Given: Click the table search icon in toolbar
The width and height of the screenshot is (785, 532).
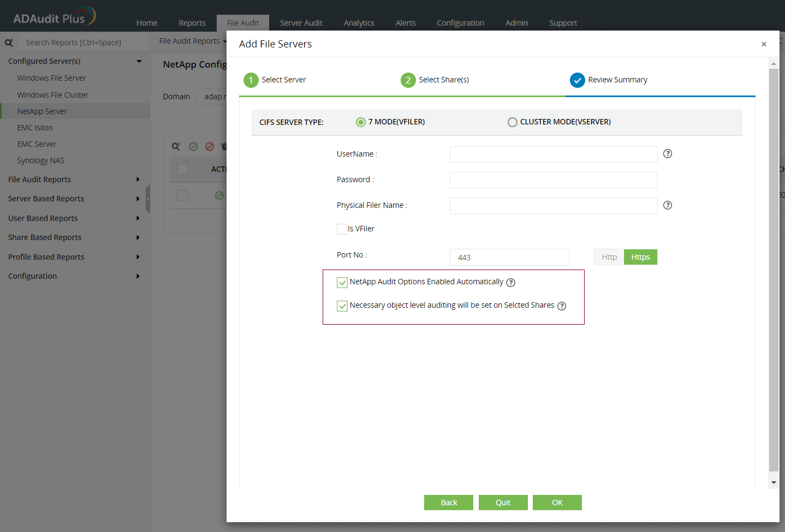Looking at the screenshot, I should coord(176,146).
